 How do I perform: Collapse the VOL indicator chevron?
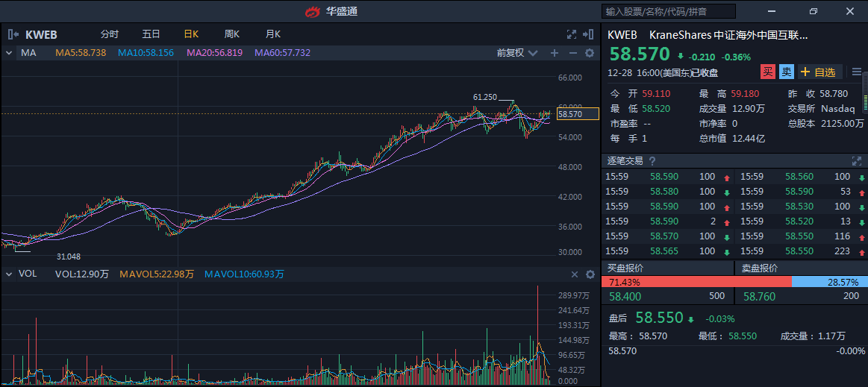pos(9,274)
